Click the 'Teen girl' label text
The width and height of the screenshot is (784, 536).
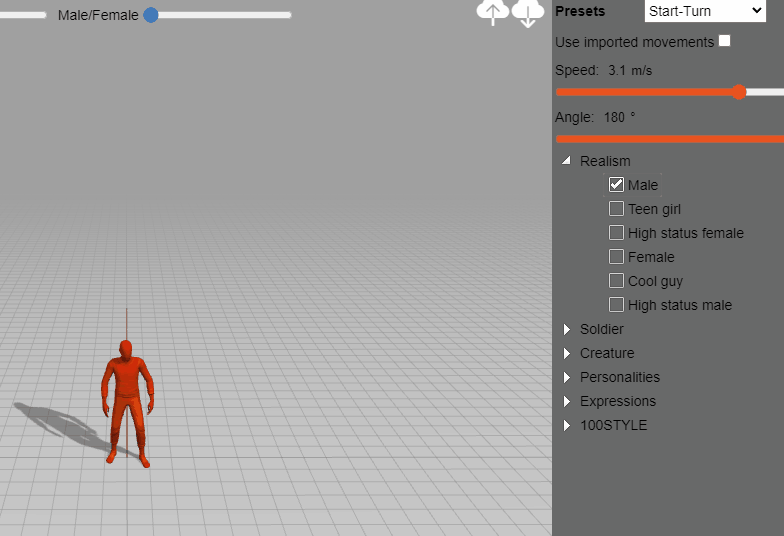654,209
